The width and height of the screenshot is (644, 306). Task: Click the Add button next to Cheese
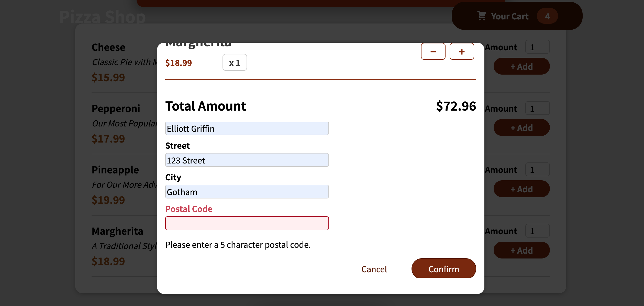coord(521,66)
